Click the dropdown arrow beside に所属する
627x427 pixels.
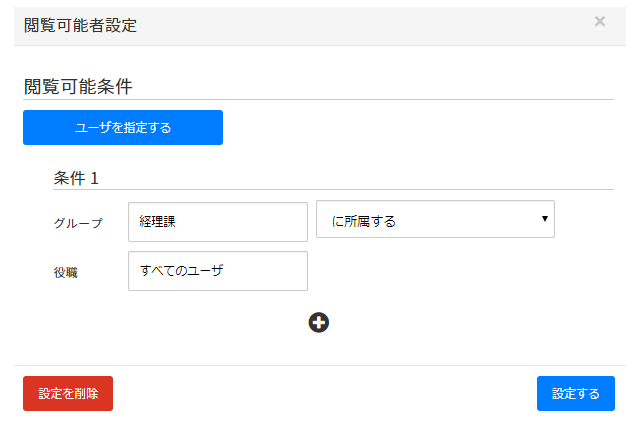(x=545, y=219)
